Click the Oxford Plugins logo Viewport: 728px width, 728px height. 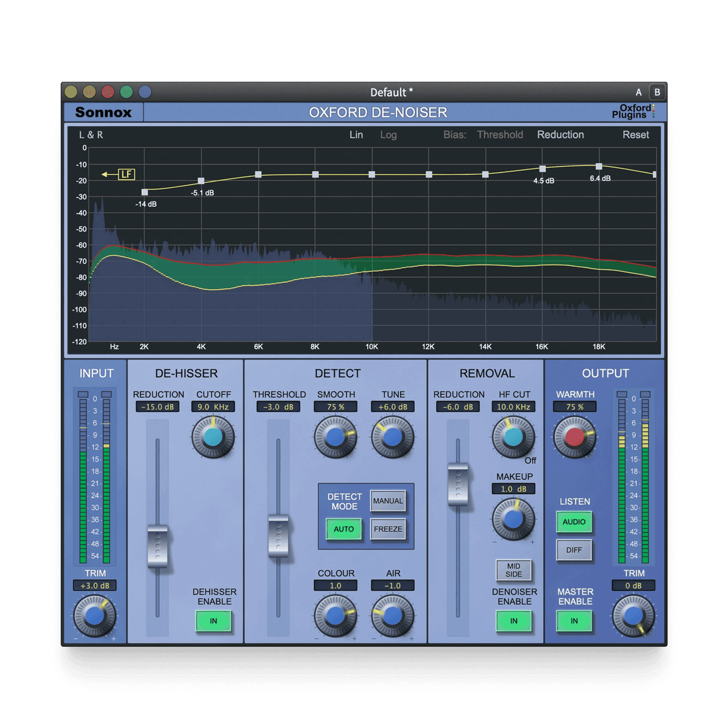click(633, 111)
